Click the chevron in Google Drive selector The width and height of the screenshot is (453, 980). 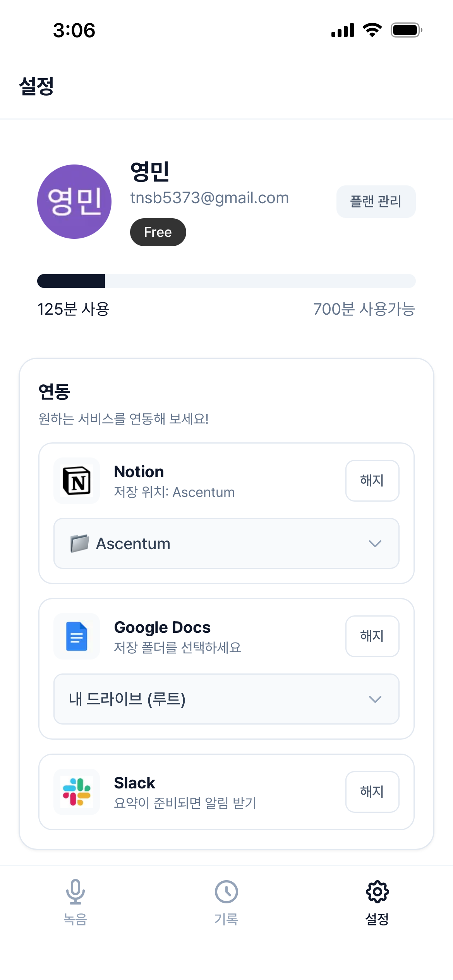[x=375, y=699]
